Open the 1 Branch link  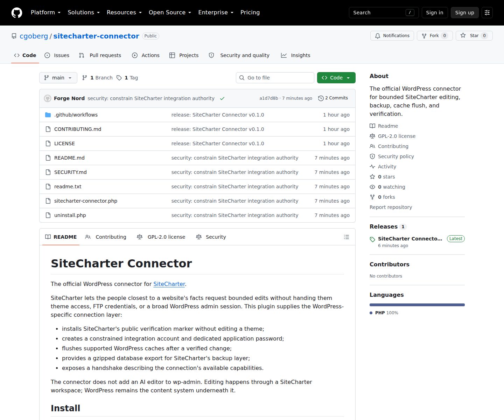point(97,78)
